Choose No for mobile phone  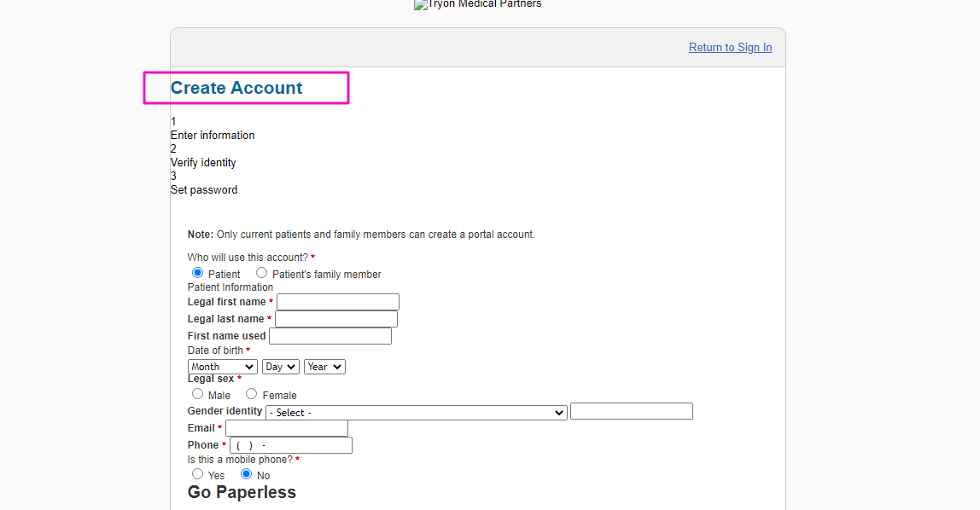coord(246,474)
